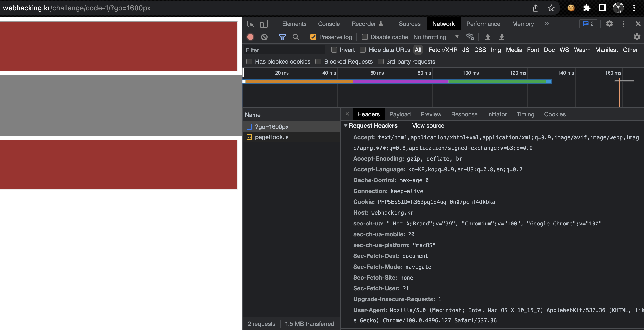
Task: Open network conditions wifi icon
Action: click(x=470, y=37)
